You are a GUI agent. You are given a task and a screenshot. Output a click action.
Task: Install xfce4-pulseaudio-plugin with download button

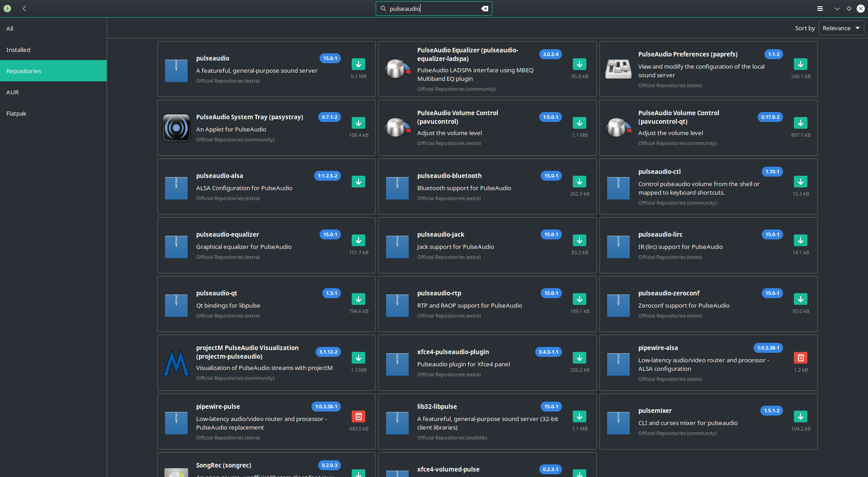click(x=579, y=358)
